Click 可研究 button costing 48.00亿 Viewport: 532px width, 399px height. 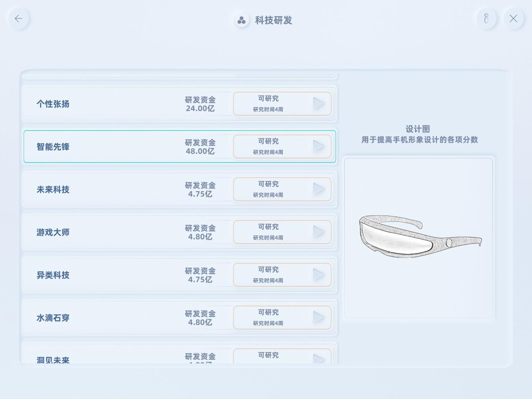pyautogui.click(x=282, y=146)
